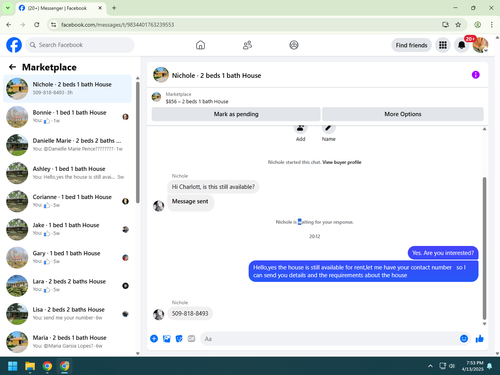The image size is (500, 375).
Task: View the site information icon beside the URL
Action: pos(53,25)
